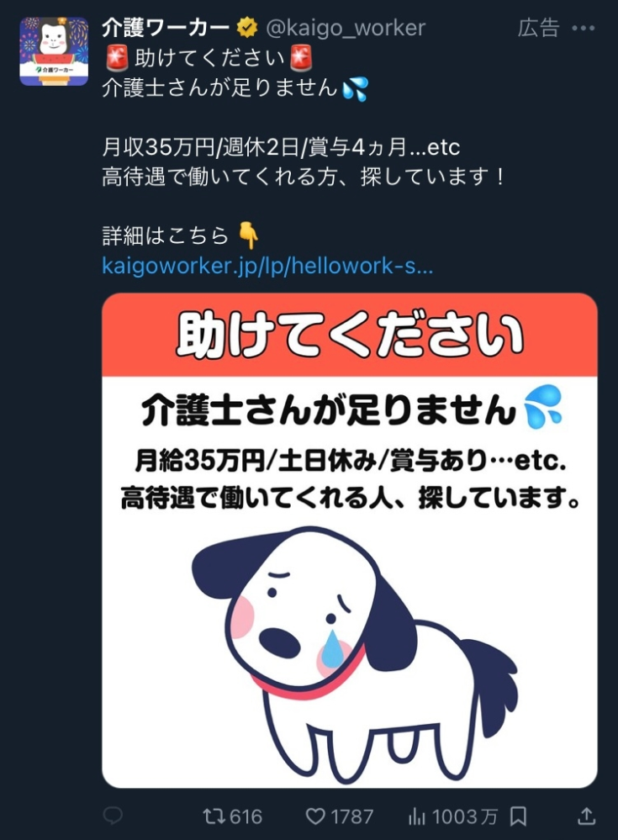Bookmark this post
This screenshot has height=840, width=618.
pyautogui.click(x=518, y=816)
